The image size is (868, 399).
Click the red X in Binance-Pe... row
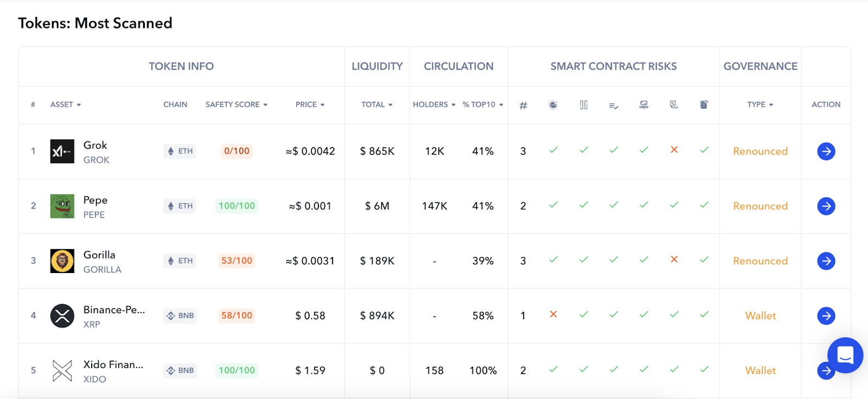pos(553,314)
